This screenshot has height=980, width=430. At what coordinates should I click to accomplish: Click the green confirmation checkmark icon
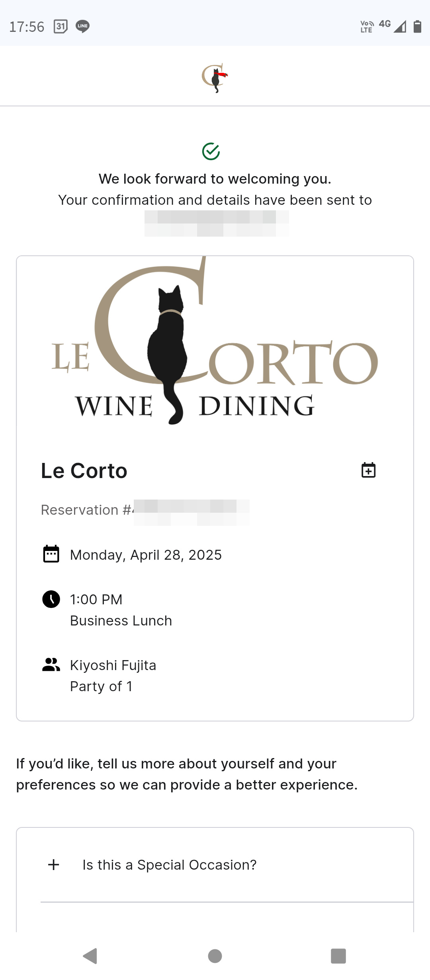point(211,151)
